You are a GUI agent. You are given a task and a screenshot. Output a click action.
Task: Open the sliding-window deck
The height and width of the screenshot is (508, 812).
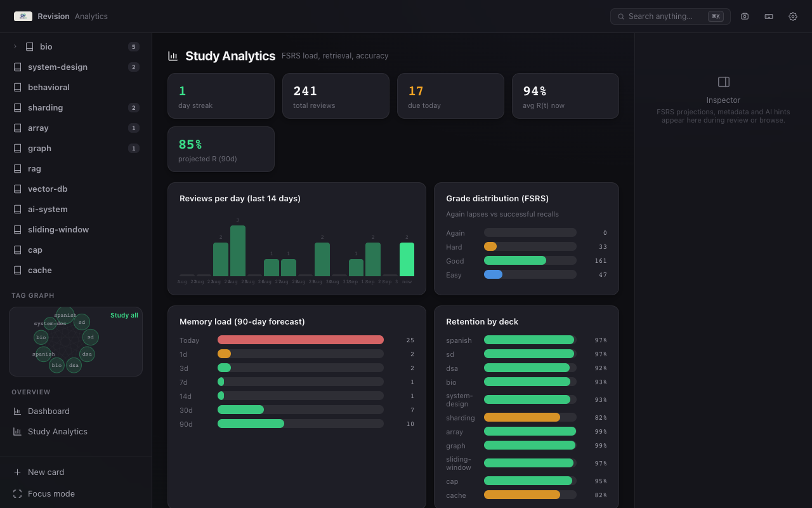click(x=76, y=229)
